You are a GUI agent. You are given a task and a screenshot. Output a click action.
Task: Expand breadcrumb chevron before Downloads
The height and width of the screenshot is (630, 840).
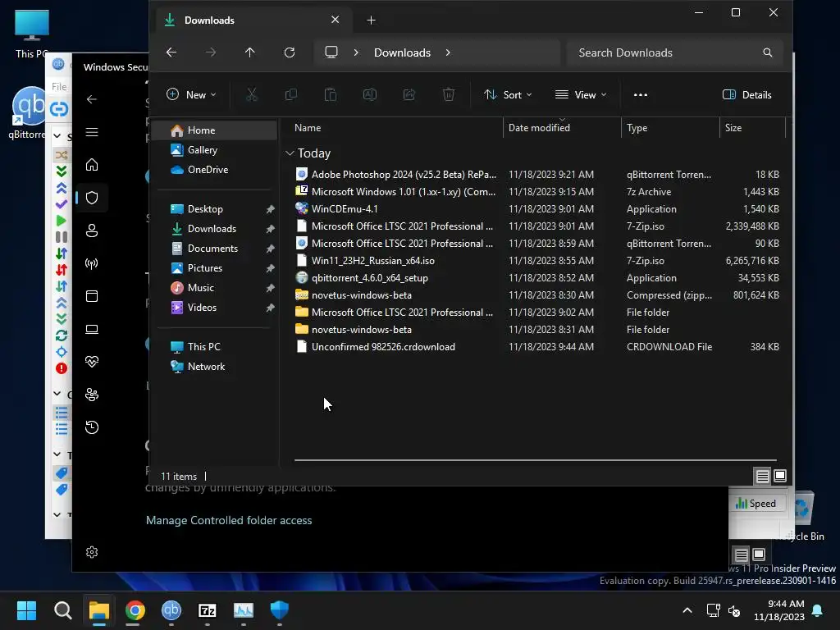(356, 52)
